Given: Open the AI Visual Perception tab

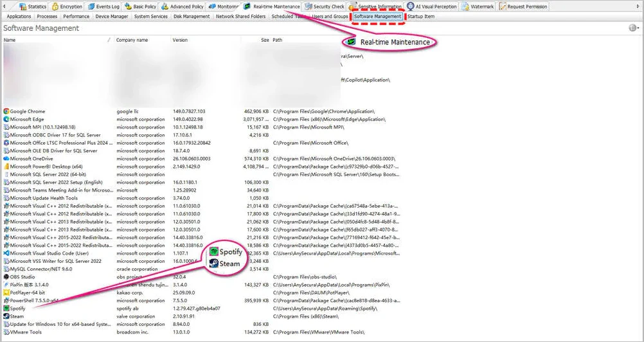Looking at the screenshot, I should coord(432,6).
